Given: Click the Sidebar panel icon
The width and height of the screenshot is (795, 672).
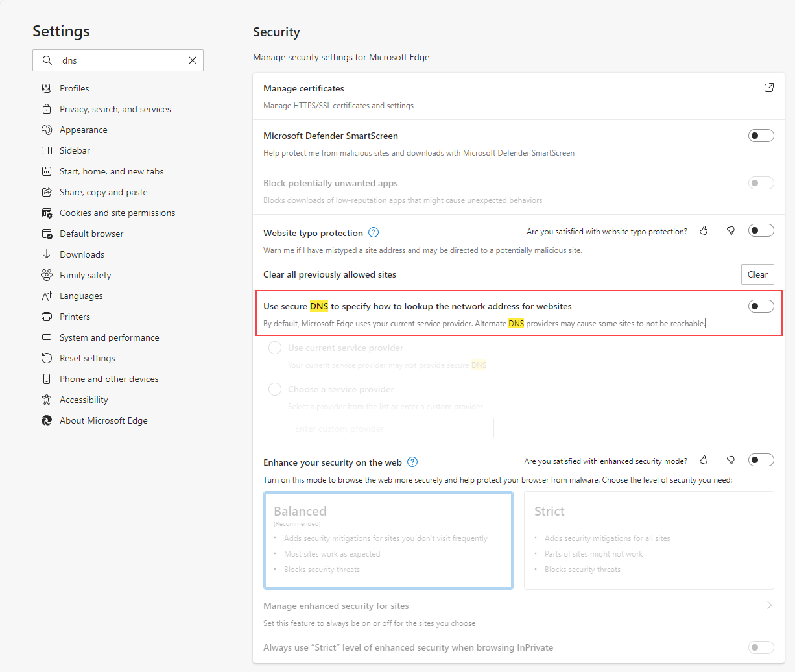Looking at the screenshot, I should (47, 150).
